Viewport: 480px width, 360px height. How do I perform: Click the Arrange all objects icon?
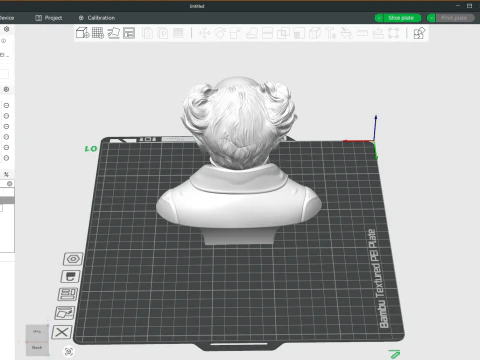coord(129,33)
